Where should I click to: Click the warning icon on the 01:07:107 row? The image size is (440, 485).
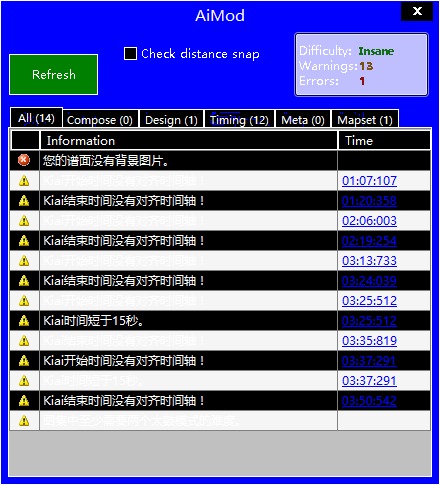24,181
